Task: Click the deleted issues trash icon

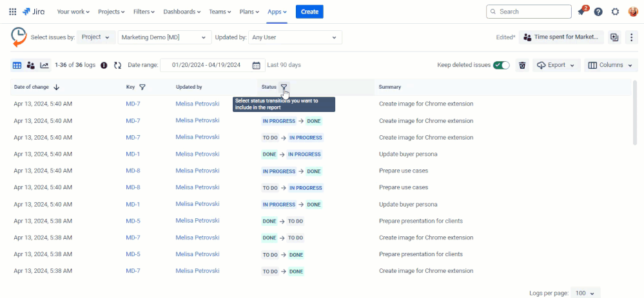Action: pyautogui.click(x=522, y=65)
